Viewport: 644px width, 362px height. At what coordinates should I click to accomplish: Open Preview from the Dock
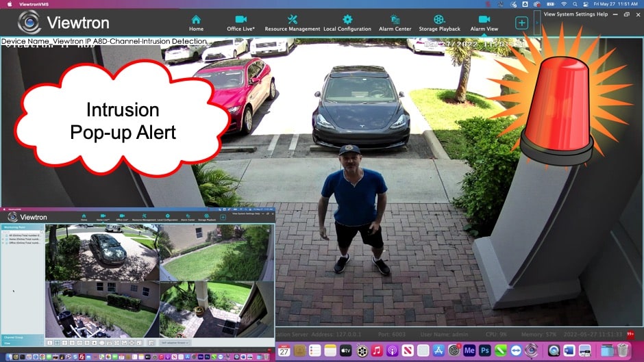pos(584,350)
